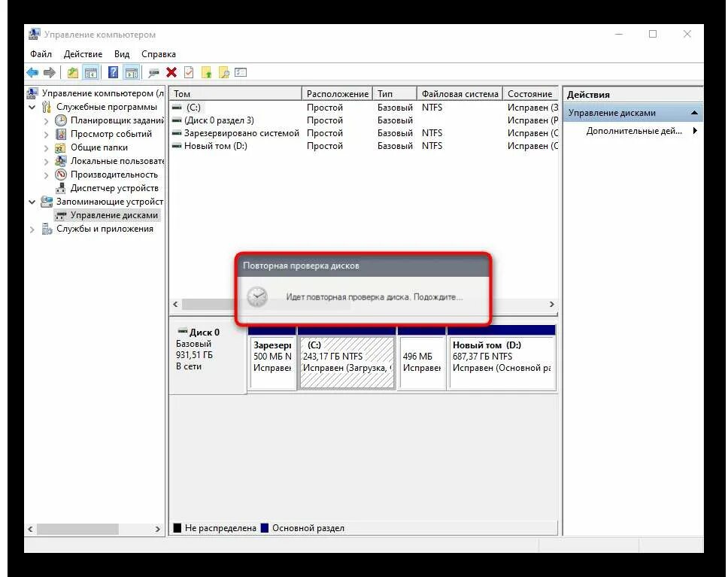
Task: Select the (C:) 243,17 ГБ partition block
Action: (347, 363)
